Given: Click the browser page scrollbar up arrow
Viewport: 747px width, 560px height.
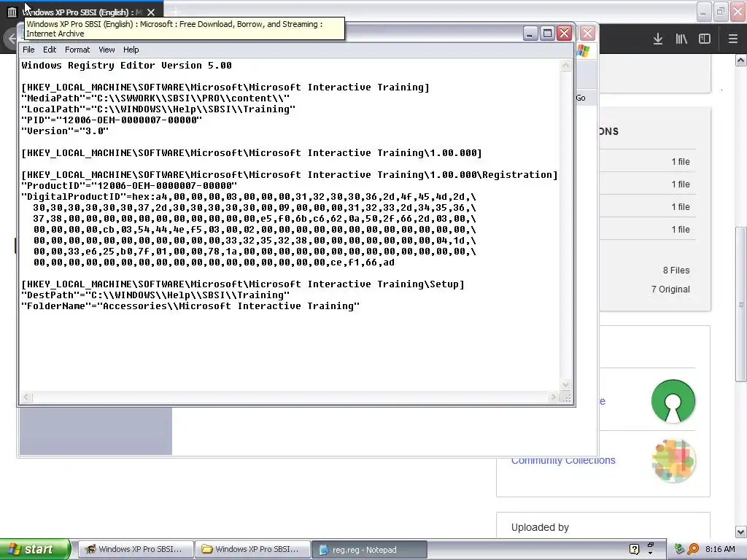Looking at the screenshot, I should pyautogui.click(x=741, y=60).
